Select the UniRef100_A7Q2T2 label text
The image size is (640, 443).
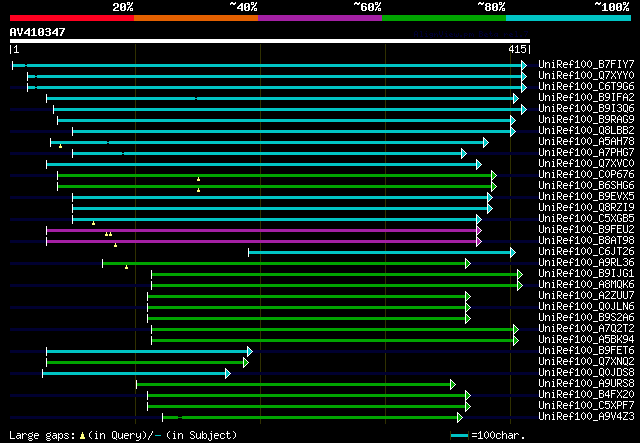click(586, 329)
